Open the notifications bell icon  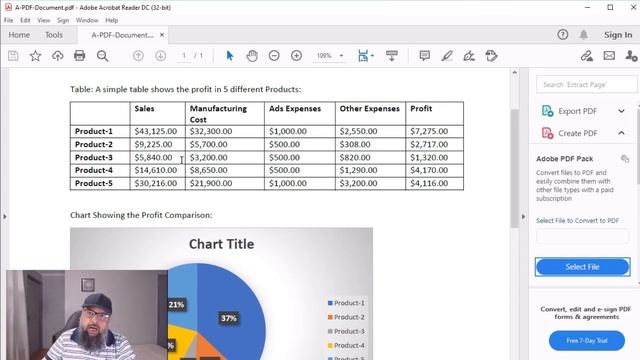pos(584,35)
